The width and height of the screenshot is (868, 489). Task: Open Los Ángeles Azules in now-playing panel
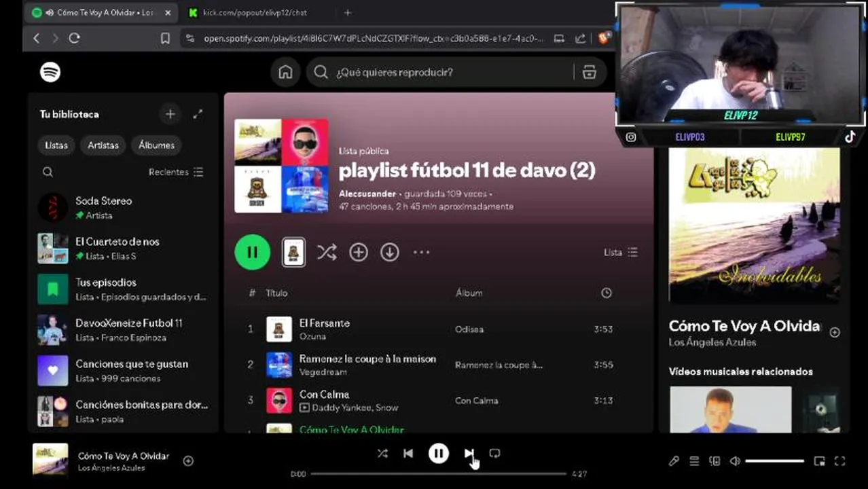click(x=712, y=343)
